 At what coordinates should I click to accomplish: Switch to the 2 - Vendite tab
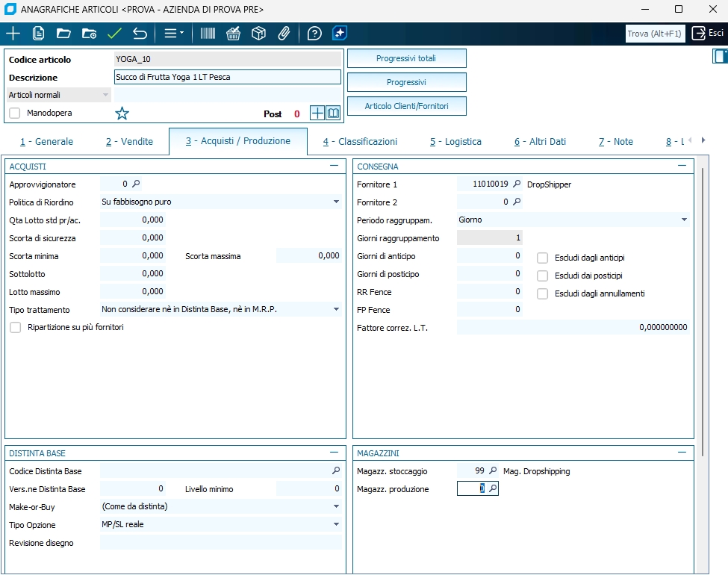coord(129,141)
